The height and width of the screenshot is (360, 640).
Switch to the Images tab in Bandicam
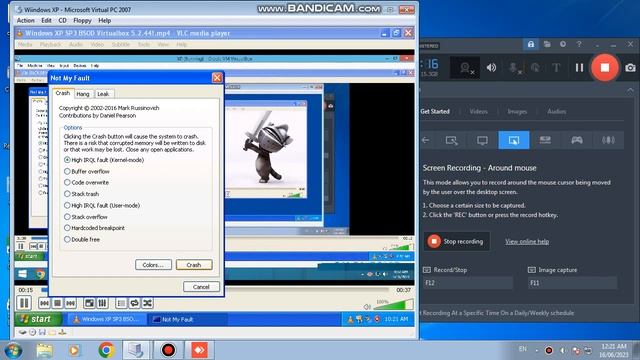pos(517,111)
